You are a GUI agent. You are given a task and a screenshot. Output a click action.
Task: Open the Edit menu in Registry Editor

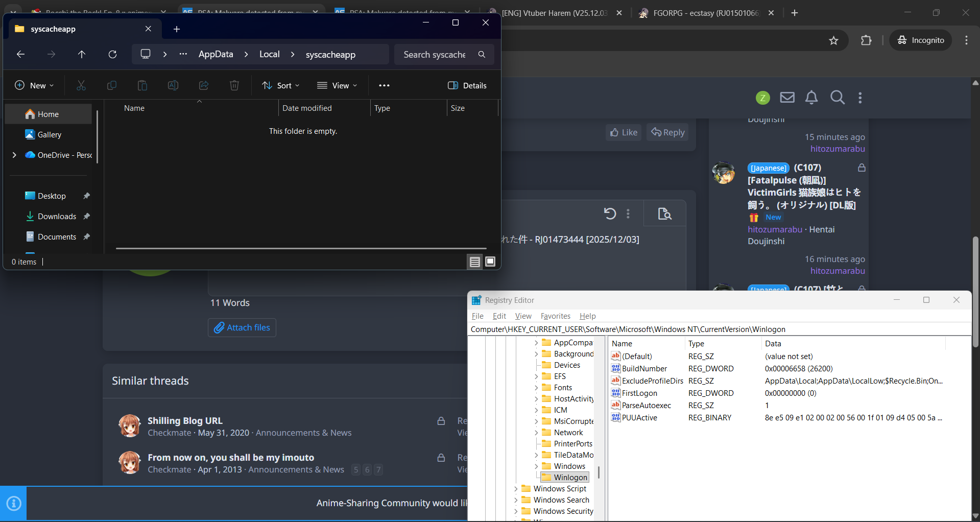pyautogui.click(x=499, y=316)
